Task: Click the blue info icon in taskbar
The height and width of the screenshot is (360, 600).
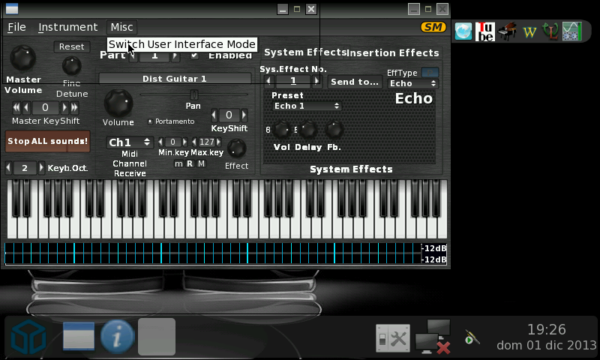Action: point(117,337)
